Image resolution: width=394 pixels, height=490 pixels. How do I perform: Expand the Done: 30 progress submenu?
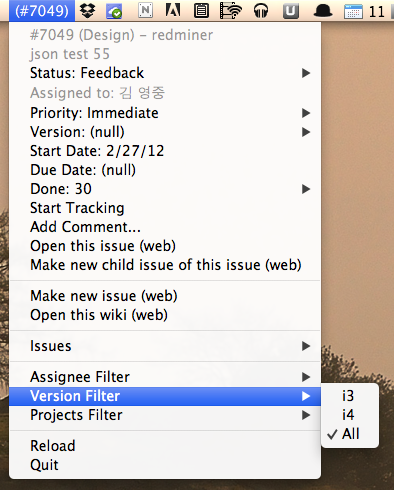165,189
